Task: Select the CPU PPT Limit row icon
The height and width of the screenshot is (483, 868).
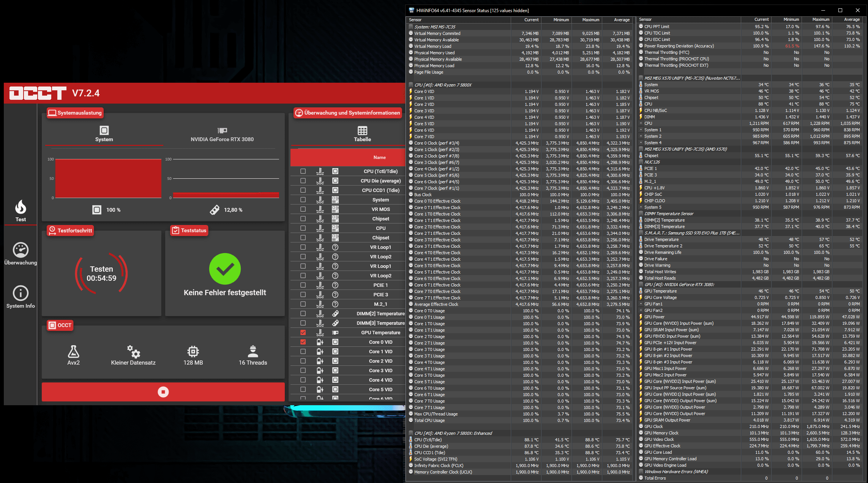Action: click(x=641, y=27)
